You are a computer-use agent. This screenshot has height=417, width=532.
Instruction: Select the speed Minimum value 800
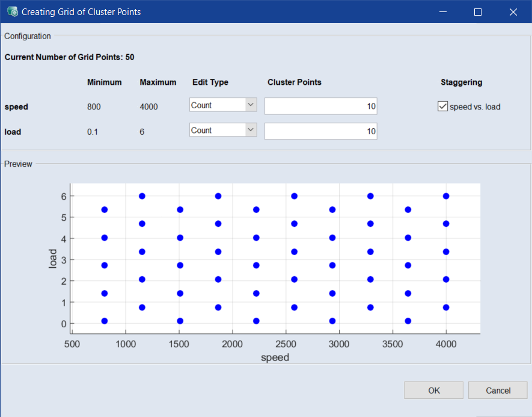tap(94, 107)
